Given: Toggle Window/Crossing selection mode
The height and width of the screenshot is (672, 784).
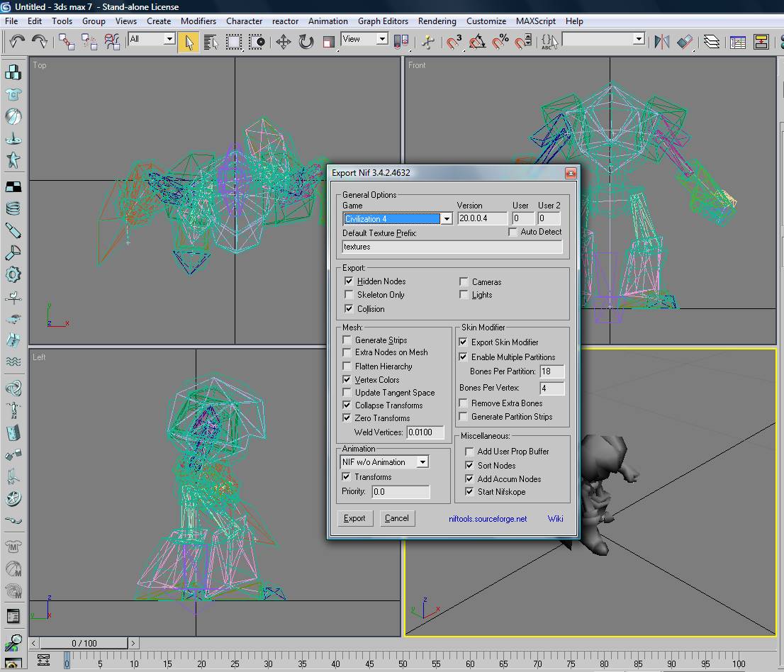Looking at the screenshot, I should point(257,42).
